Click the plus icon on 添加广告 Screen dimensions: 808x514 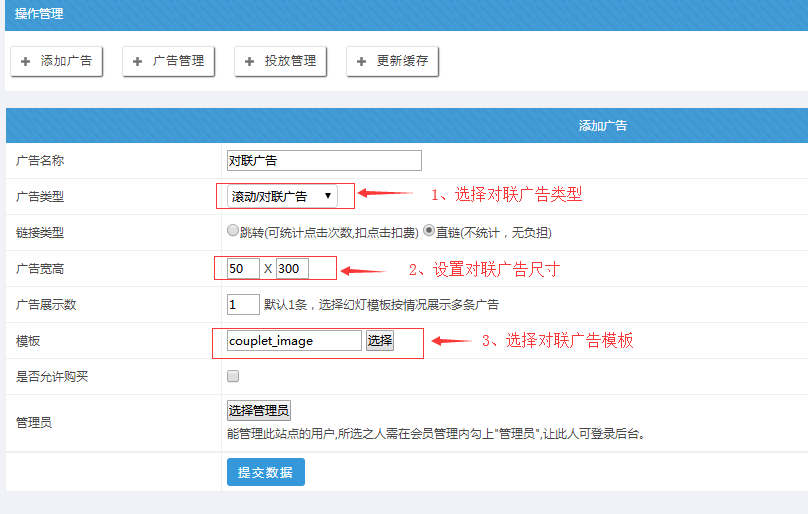click(x=26, y=61)
